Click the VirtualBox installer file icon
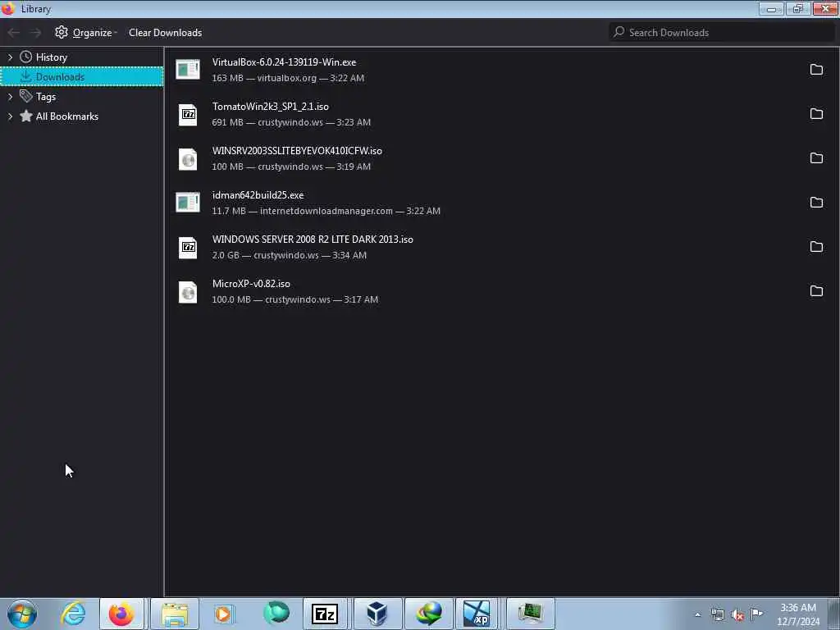 coord(188,70)
